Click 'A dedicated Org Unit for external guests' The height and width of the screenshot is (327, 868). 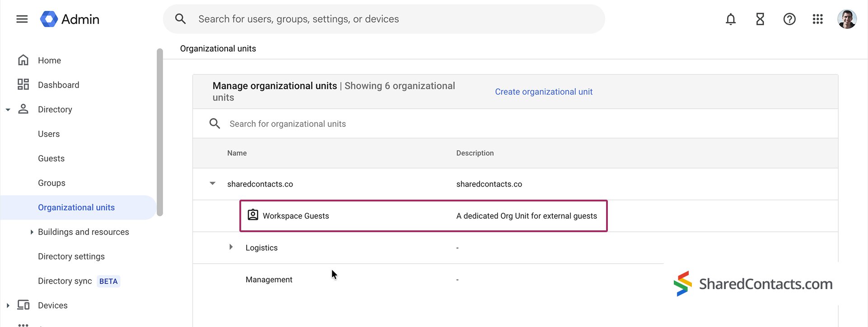coord(527,216)
